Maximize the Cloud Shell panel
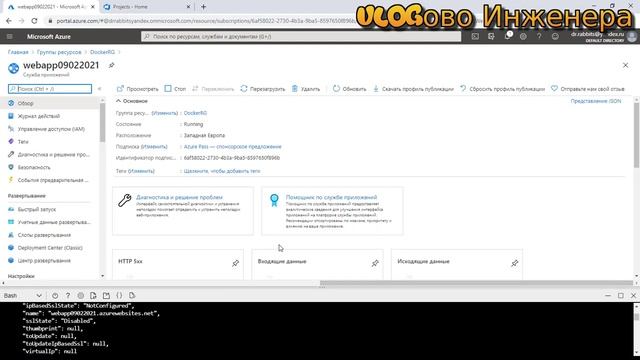Viewport: 640px width, 360px height. coord(620,296)
